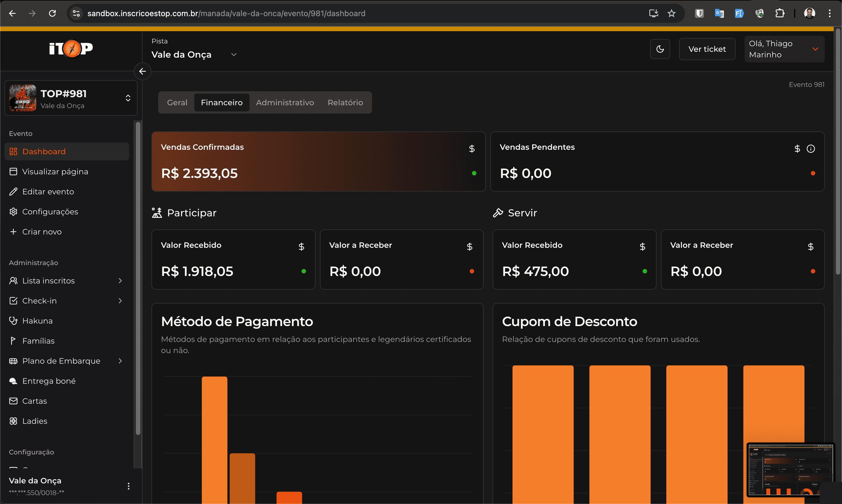Click the Vendas Confirmadas dollar icon
The image size is (842, 504).
(472, 148)
